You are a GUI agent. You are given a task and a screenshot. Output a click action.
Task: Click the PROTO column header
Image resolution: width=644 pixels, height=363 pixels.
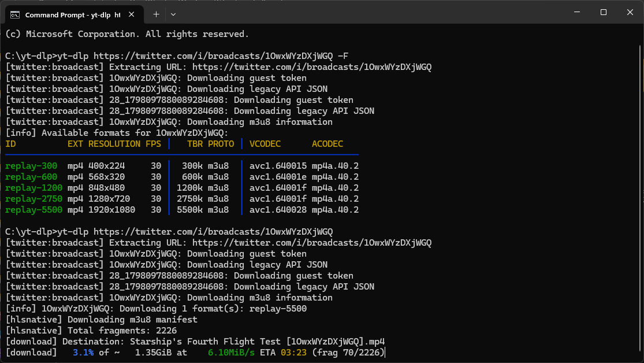tap(221, 144)
